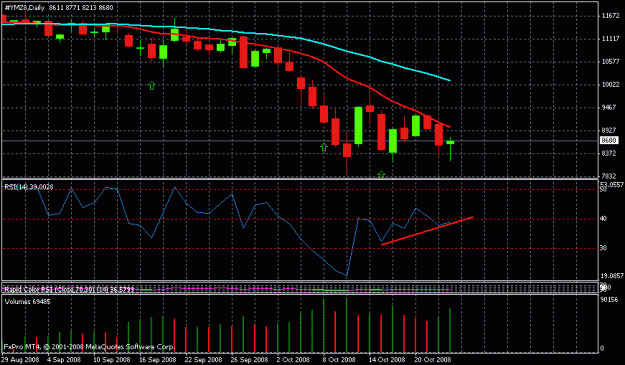Click the 14 Oct 2008 date label
Image resolution: width=625 pixels, height=365 pixels.
387,359
